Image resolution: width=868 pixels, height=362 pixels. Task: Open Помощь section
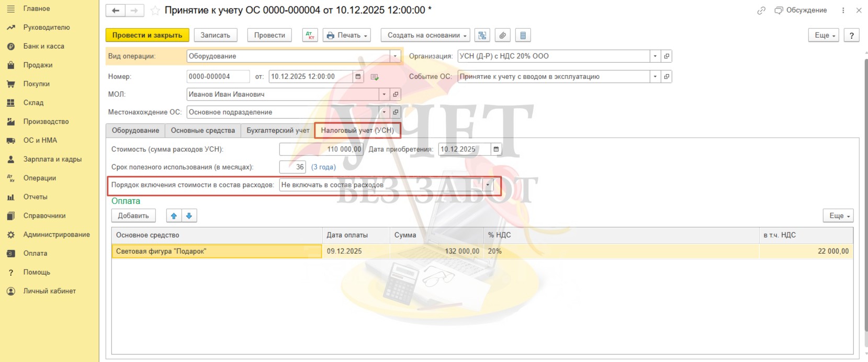coord(37,272)
